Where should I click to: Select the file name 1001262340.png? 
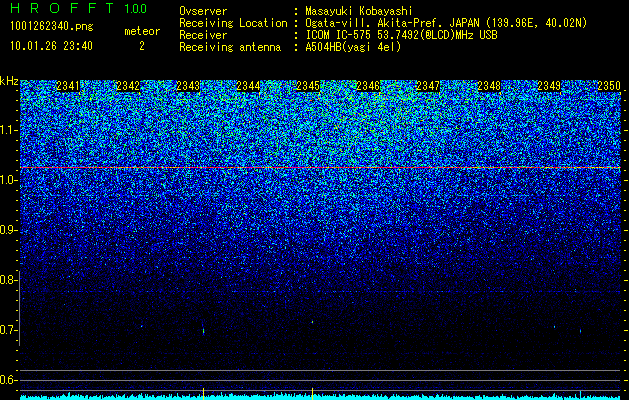click(52, 27)
